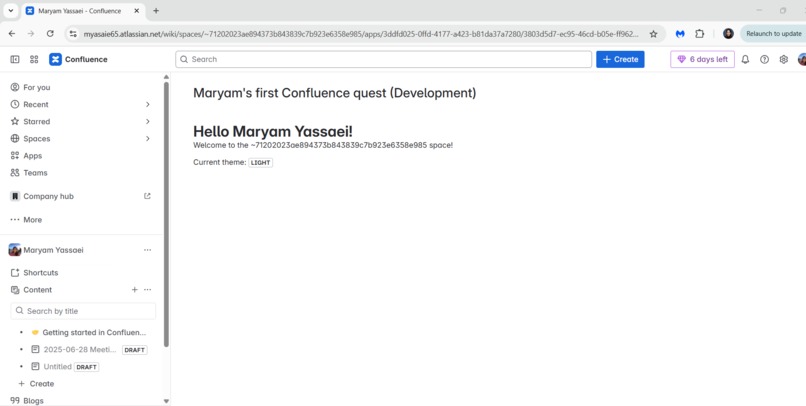Open the help question mark icon
Viewport: 806px width, 406px height.
[764, 59]
